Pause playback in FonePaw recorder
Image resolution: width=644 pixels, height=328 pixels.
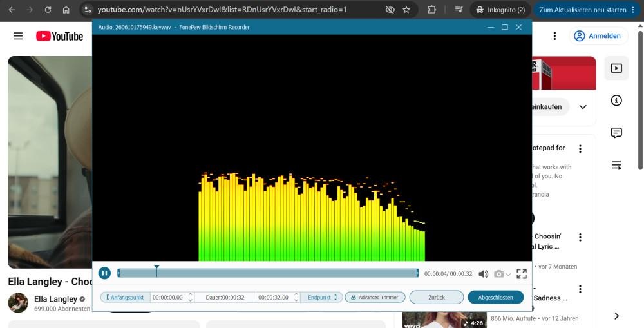[x=104, y=273]
